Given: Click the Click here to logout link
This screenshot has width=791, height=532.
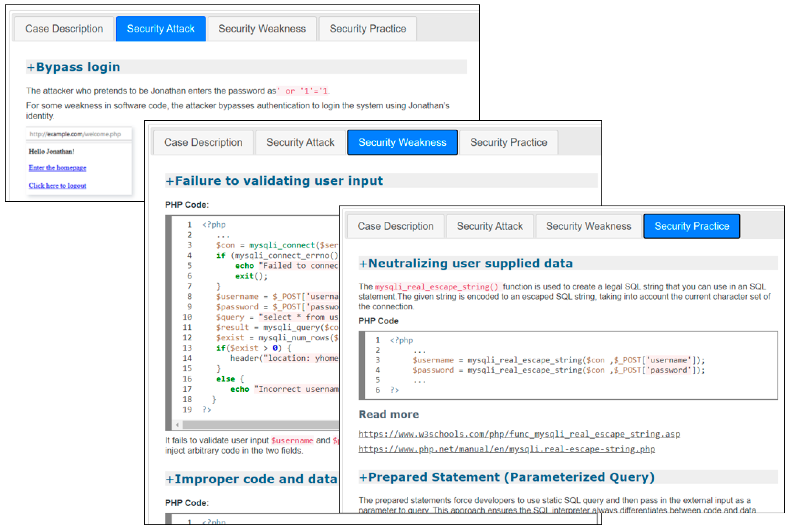Looking at the screenshot, I should click(x=57, y=185).
